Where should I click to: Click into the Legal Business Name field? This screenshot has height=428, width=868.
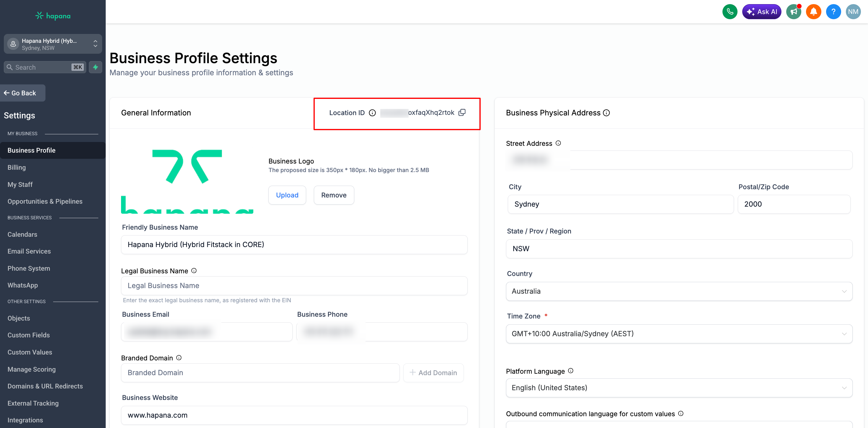294,286
